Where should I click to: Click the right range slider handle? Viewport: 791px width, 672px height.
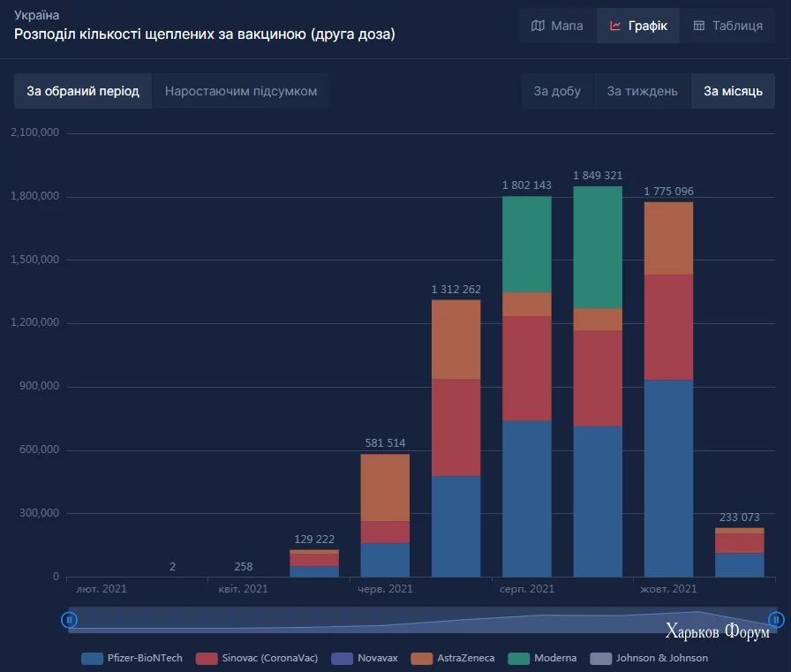pyautogui.click(x=776, y=619)
